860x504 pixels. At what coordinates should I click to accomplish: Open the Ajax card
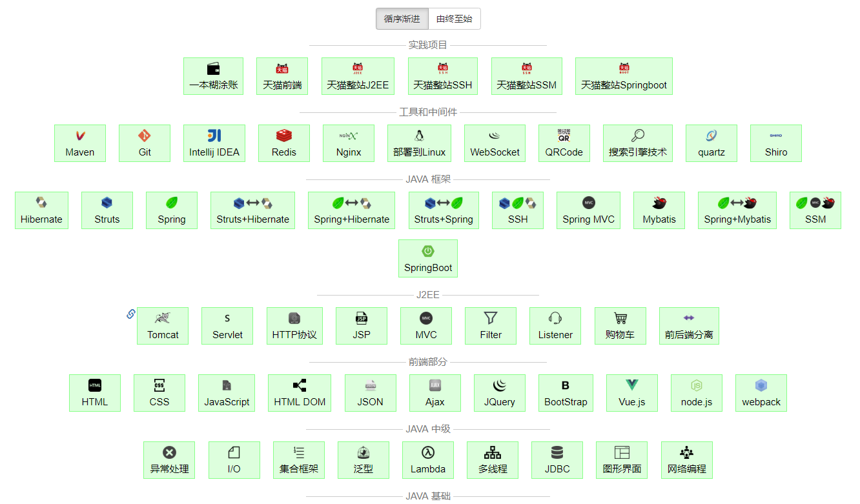[435, 393]
